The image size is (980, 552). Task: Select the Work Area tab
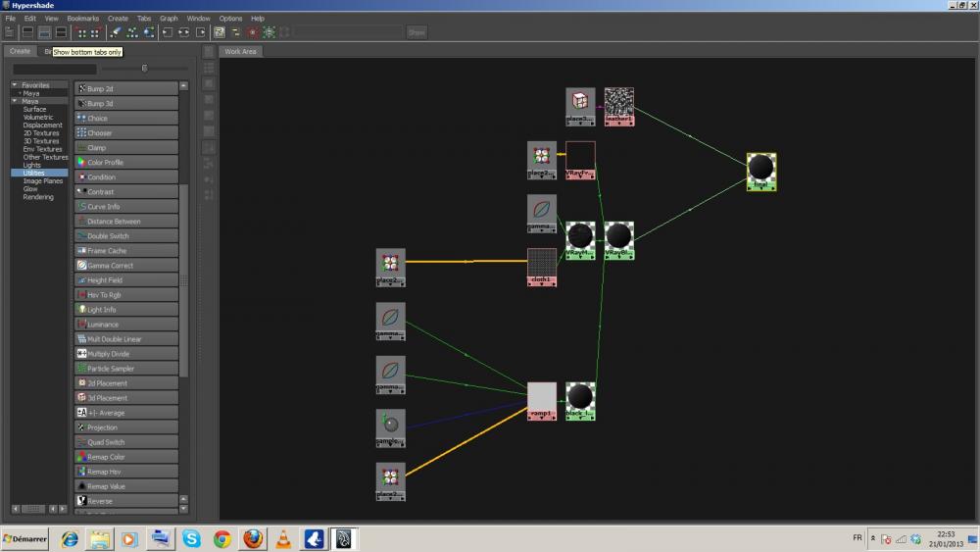tap(241, 51)
